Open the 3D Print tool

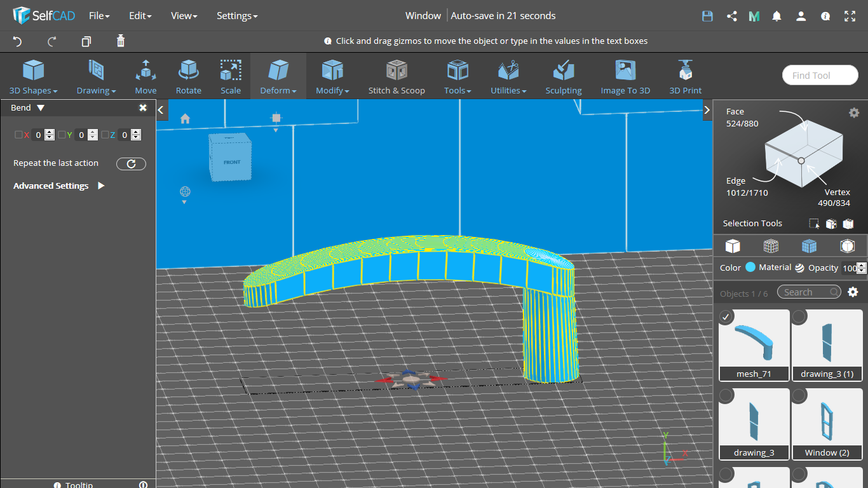click(x=686, y=76)
